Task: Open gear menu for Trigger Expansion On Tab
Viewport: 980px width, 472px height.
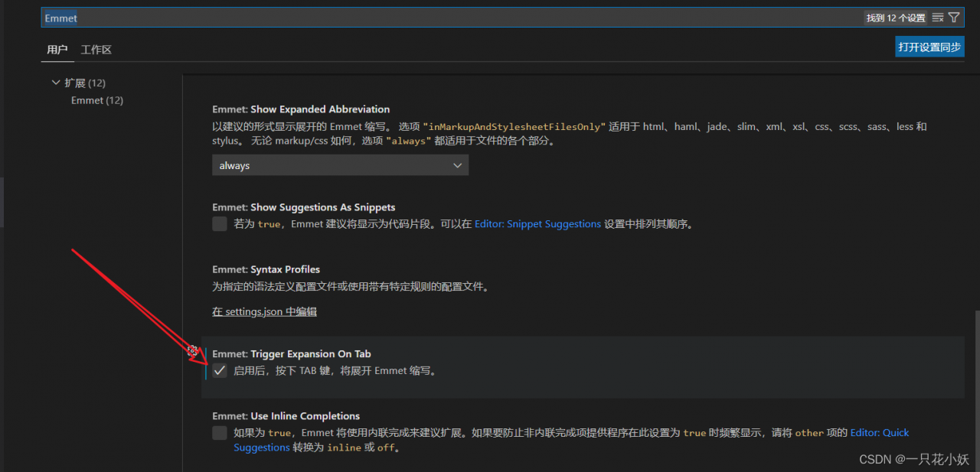Action: point(193,351)
